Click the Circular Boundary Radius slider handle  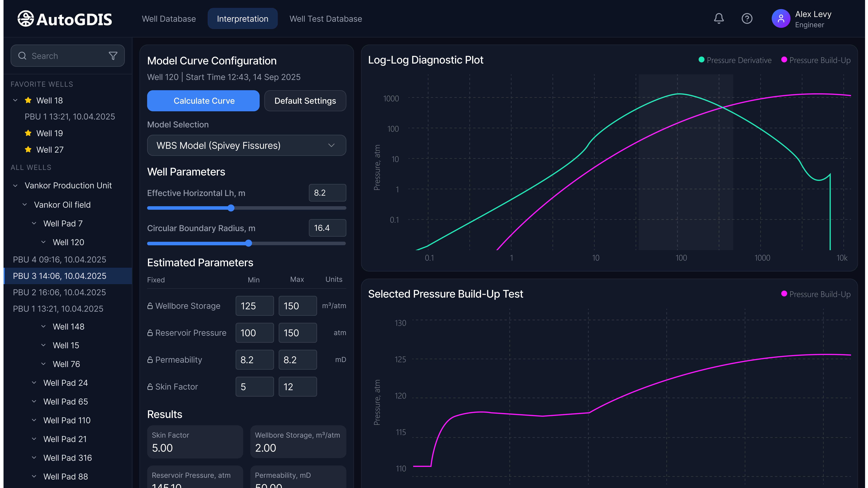click(x=248, y=243)
